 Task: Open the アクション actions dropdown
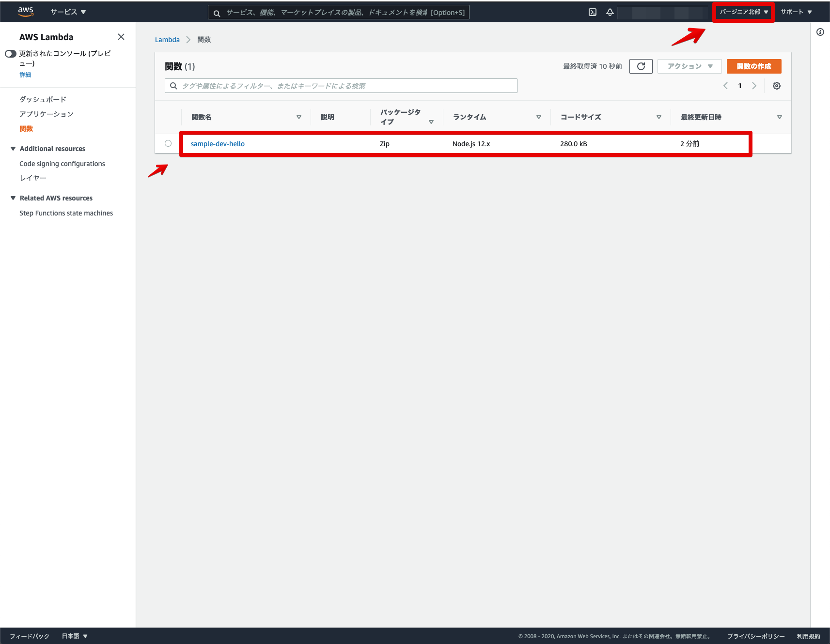click(x=689, y=66)
